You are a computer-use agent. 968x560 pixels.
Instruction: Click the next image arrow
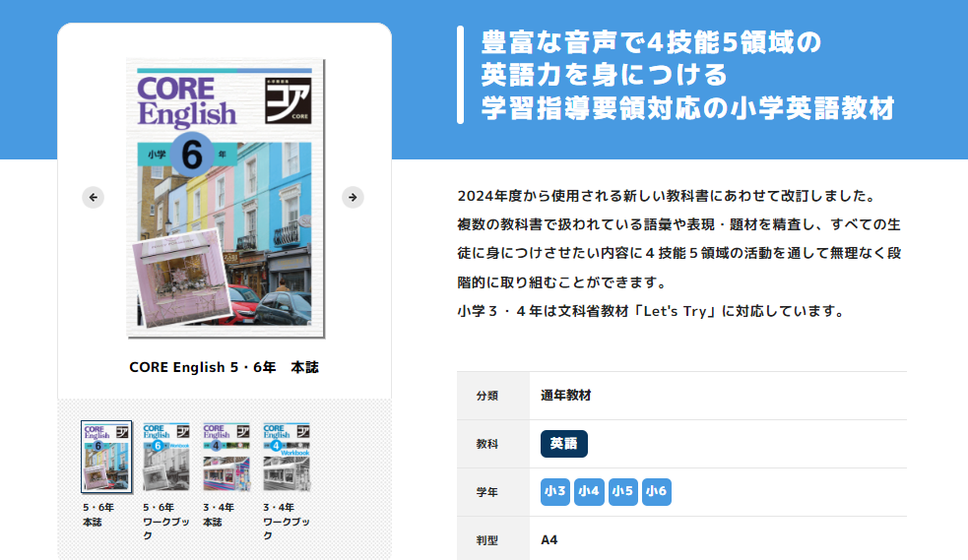click(353, 197)
